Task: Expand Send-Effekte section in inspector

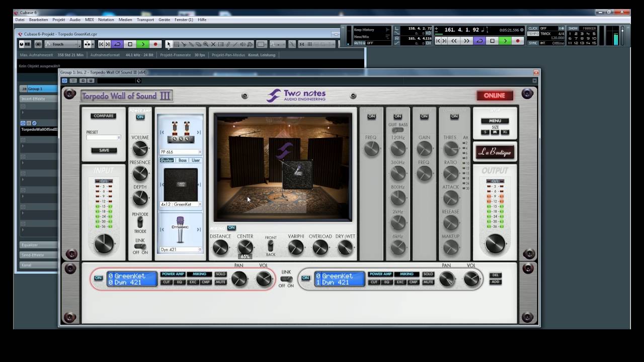Action: (38, 255)
